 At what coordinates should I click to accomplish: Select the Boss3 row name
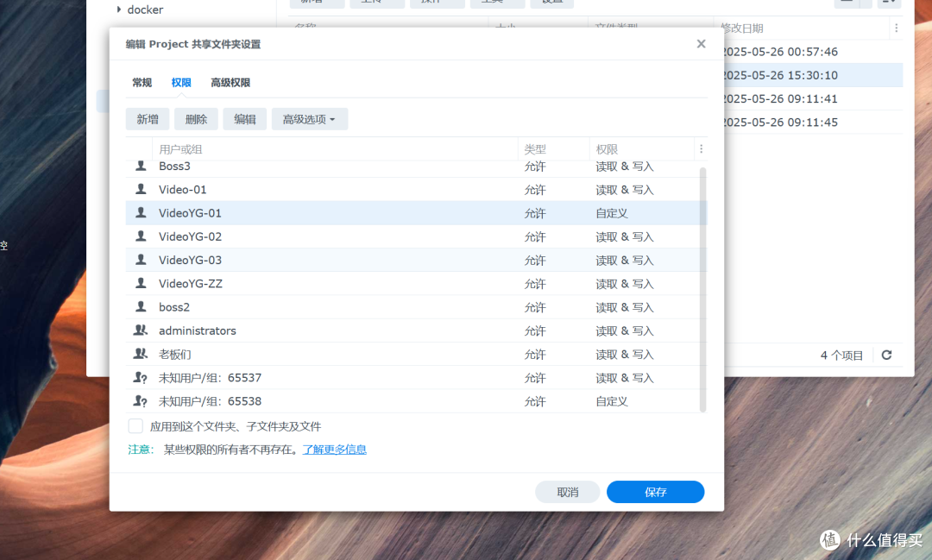click(x=174, y=166)
